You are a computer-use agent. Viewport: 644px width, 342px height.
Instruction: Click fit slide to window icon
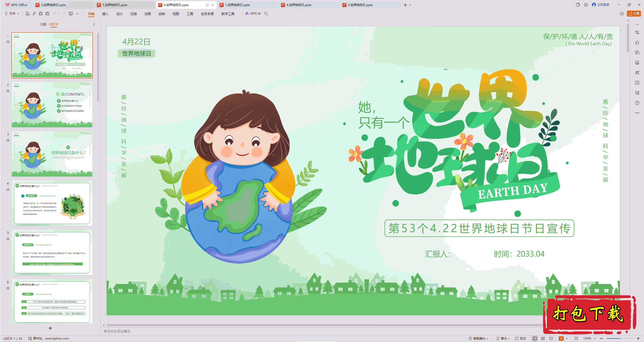[576, 338]
